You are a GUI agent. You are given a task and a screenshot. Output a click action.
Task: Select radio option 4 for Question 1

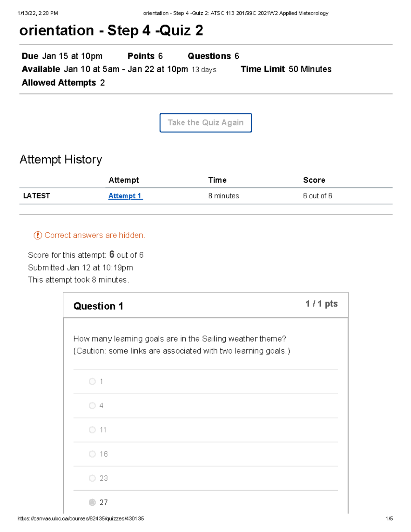[x=92, y=406]
